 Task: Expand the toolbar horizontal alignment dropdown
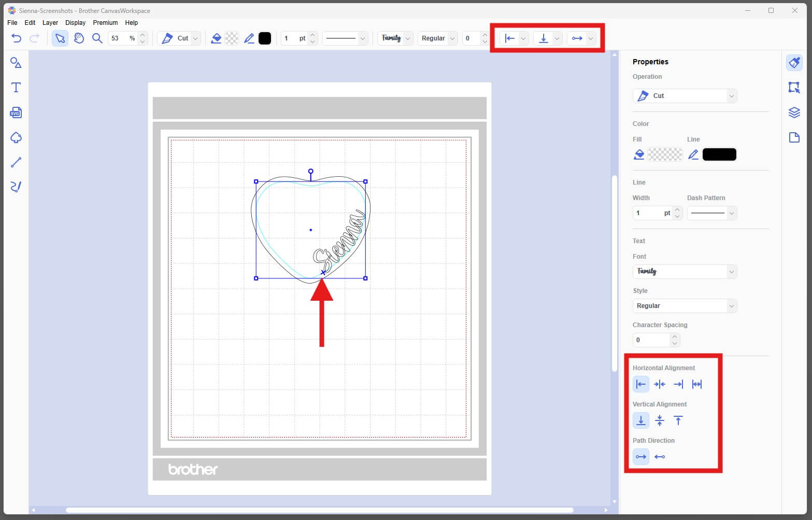pos(523,38)
